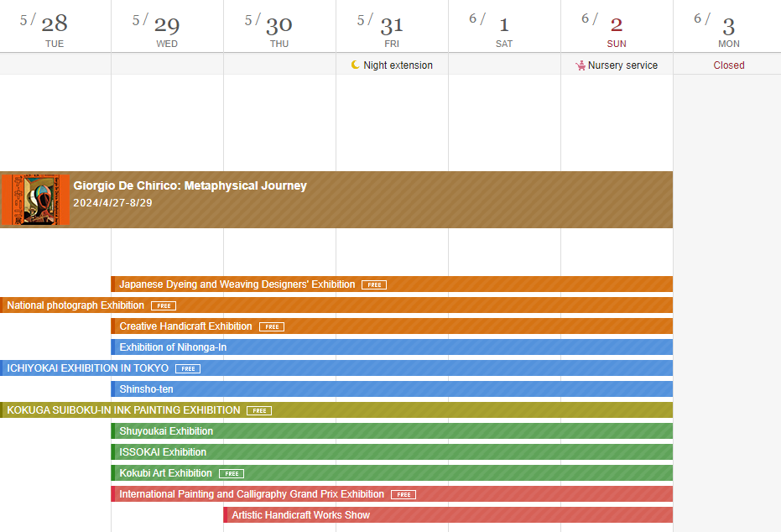
Task: Open Shinsho-ten exhibition
Action: tap(392, 389)
